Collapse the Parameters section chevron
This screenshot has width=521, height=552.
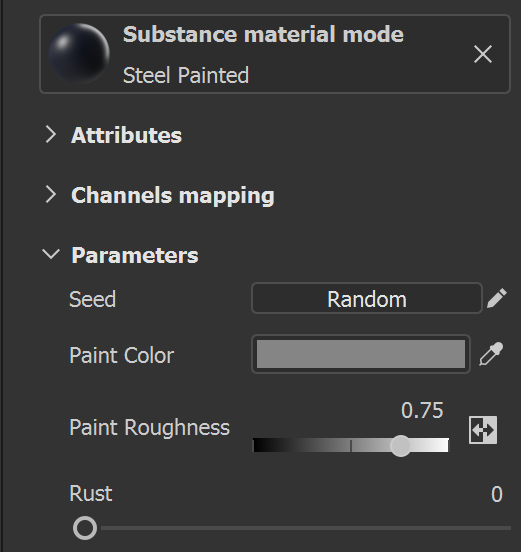coord(51,254)
